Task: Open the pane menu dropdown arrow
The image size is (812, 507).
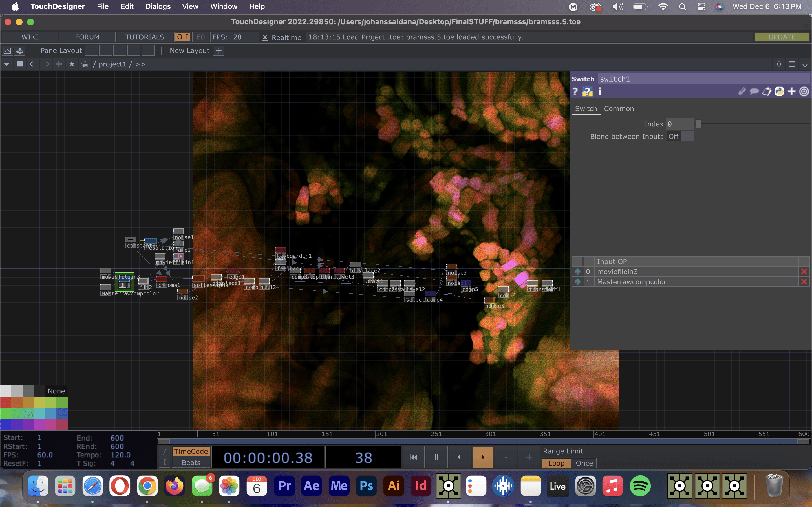Action: coord(7,64)
